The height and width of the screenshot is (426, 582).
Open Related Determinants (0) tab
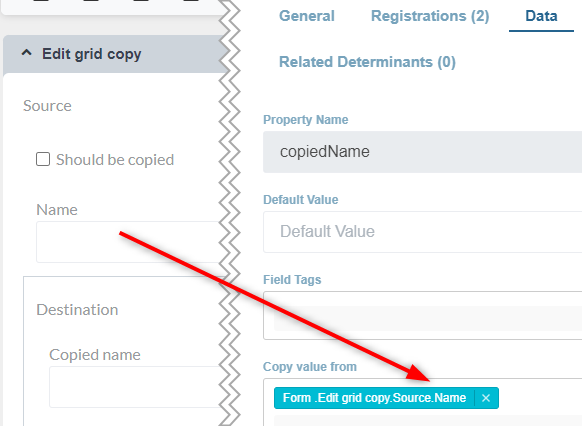[x=367, y=62]
